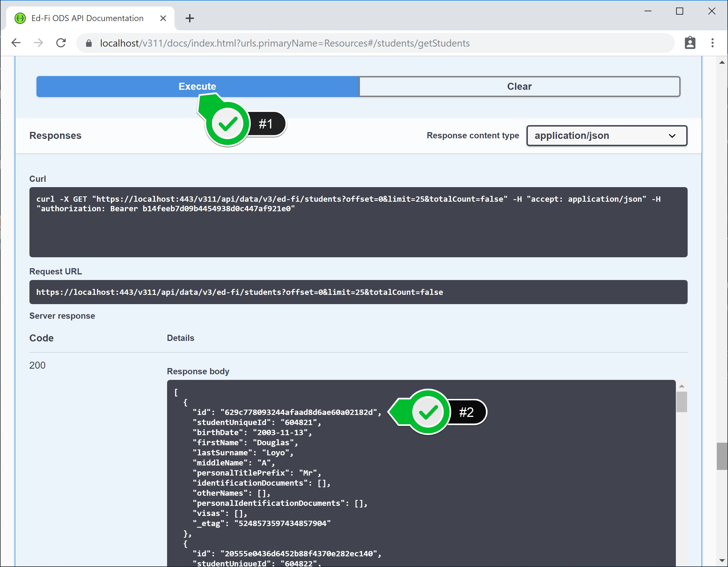This screenshot has height=567, width=728.
Task: Close the browser window
Action: [x=712, y=11]
